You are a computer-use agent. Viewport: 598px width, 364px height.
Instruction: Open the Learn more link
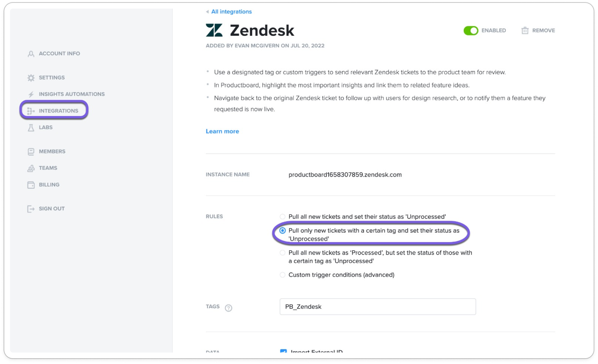[x=223, y=131]
